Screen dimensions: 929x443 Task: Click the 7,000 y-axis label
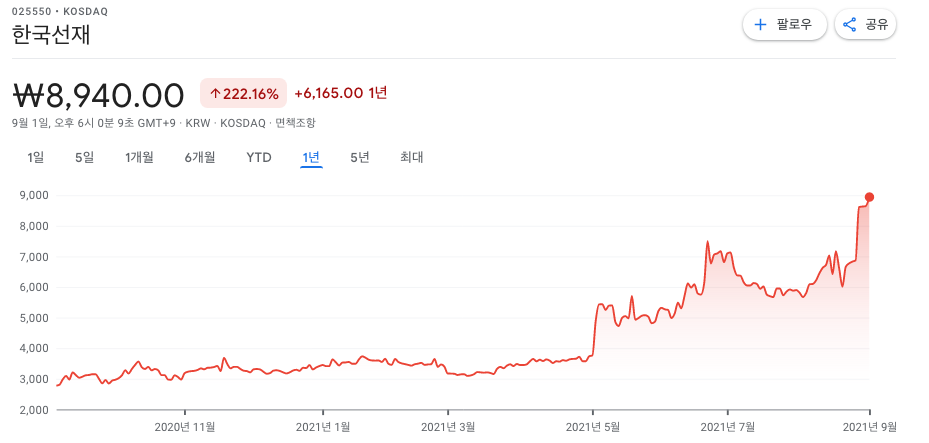(x=35, y=257)
